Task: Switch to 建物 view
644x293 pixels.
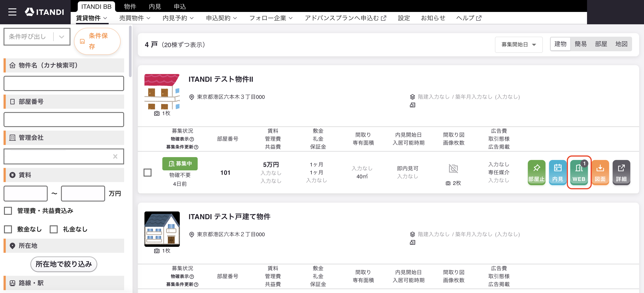Action: click(560, 44)
